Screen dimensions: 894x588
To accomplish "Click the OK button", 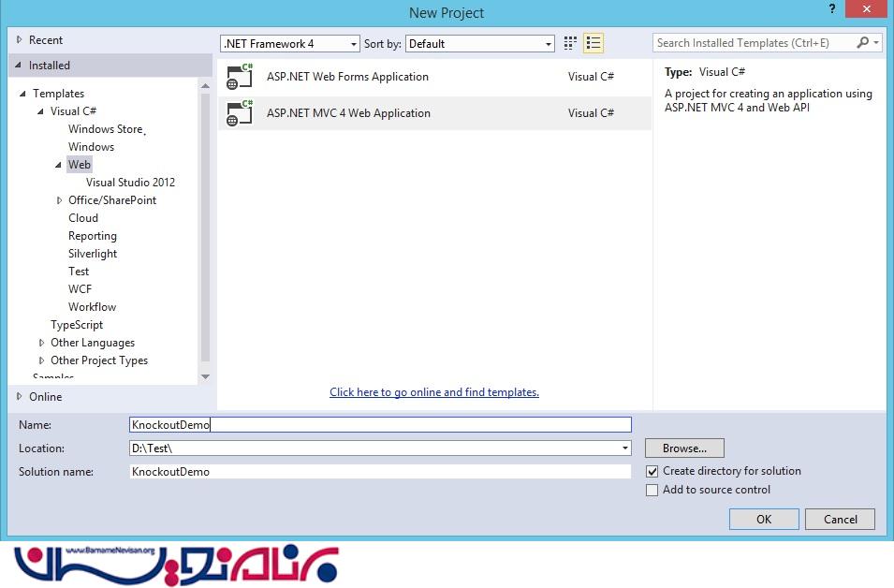I will click(x=764, y=519).
